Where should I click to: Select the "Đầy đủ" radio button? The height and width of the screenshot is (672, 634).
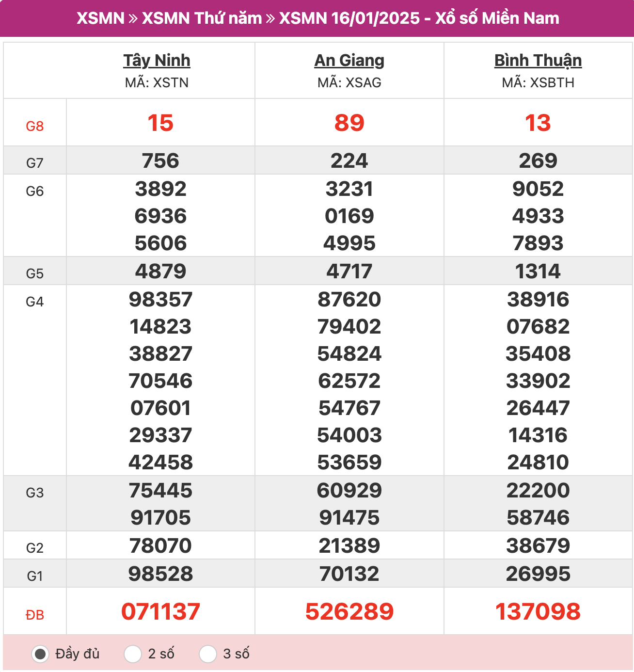[x=40, y=654]
